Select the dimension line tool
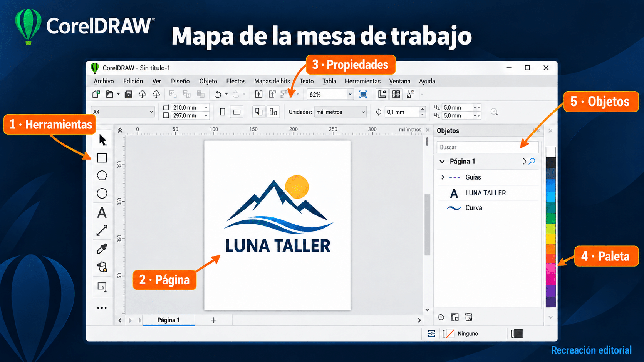644x362 pixels. (102, 230)
